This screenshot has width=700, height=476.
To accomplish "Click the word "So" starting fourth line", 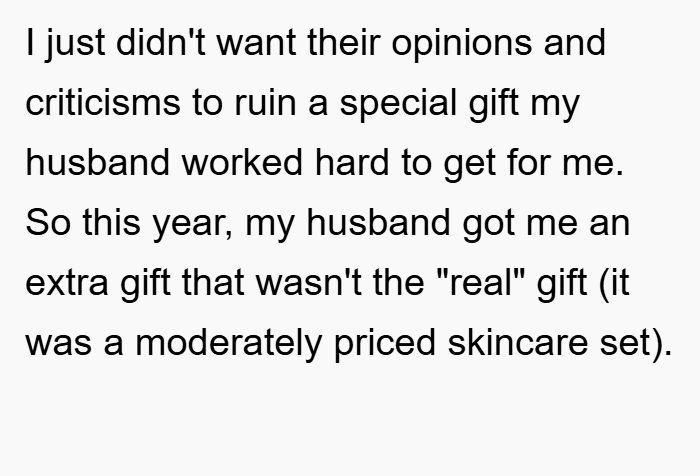I will point(48,222).
